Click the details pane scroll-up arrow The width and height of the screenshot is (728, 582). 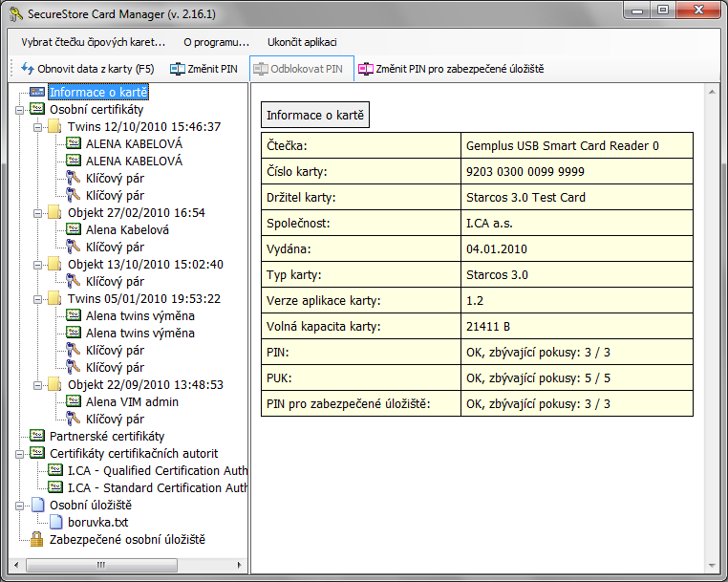(712, 92)
